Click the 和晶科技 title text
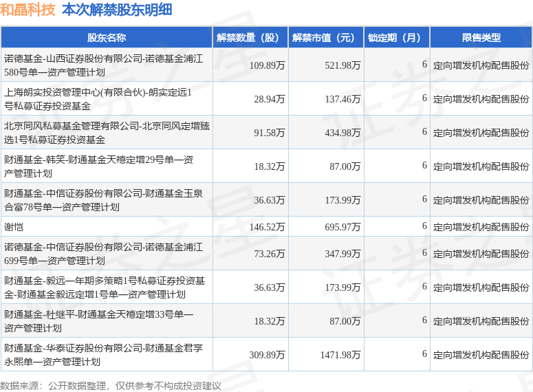The width and height of the screenshot is (533, 392). click(x=28, y=10)
